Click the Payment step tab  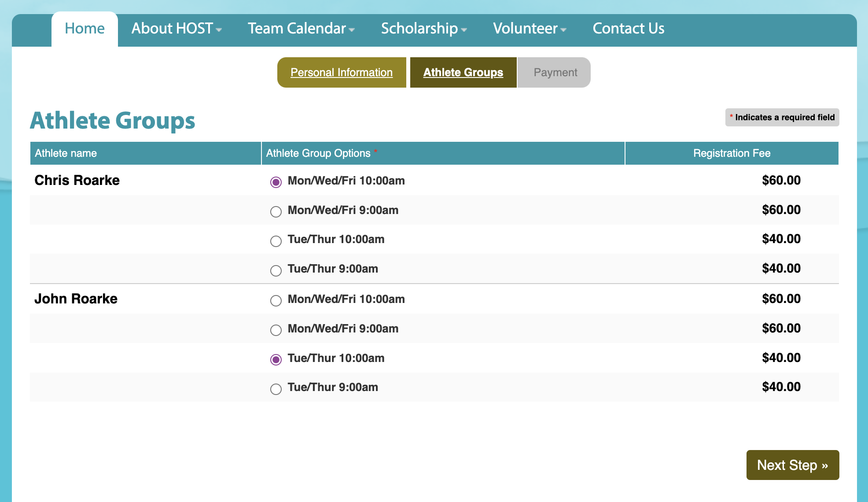(x=555, y=72)
